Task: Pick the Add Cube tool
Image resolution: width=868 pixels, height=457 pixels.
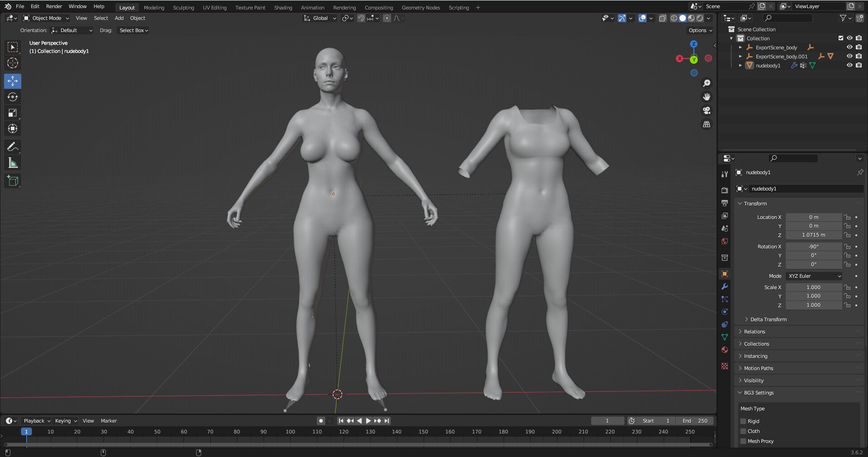Action: (x=13, y=181)
